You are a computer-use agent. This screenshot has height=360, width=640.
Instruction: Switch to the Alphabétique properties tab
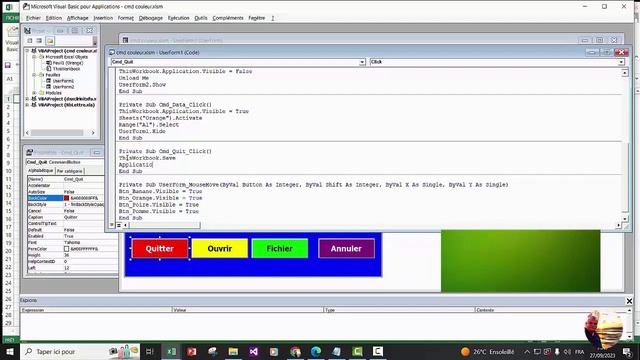40,171
